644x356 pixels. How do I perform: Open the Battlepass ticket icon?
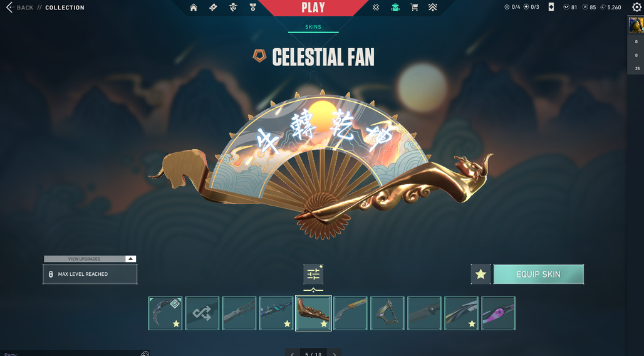pos(213,8)
